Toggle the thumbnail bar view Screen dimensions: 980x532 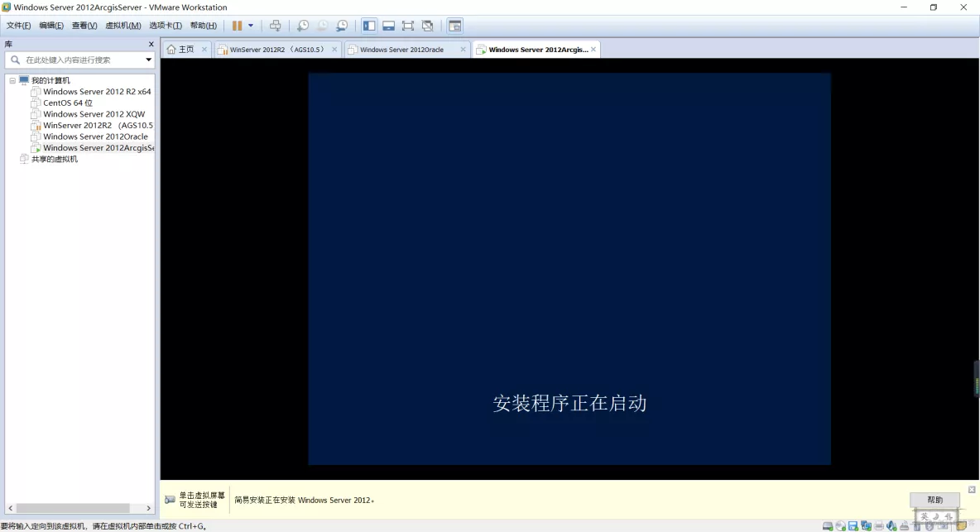388,25
